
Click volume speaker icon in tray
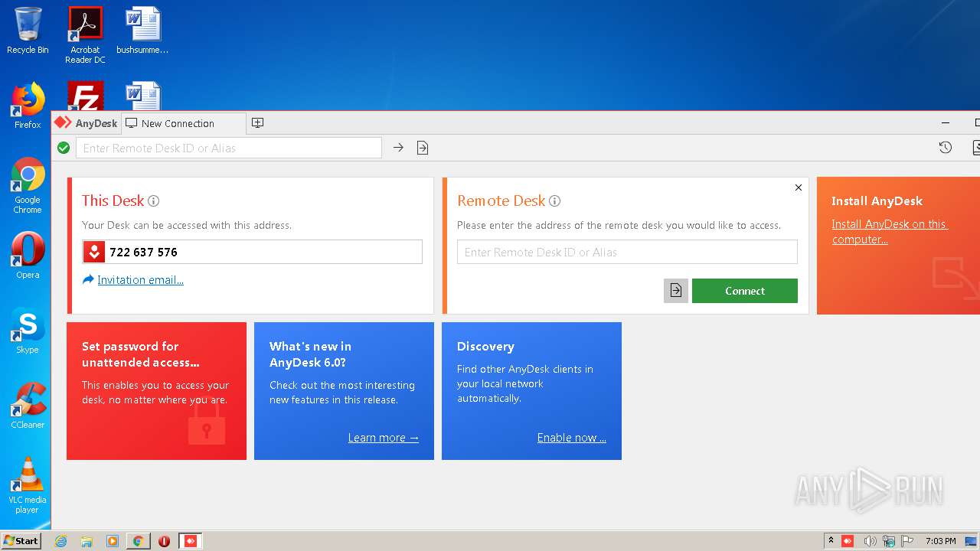870,541
